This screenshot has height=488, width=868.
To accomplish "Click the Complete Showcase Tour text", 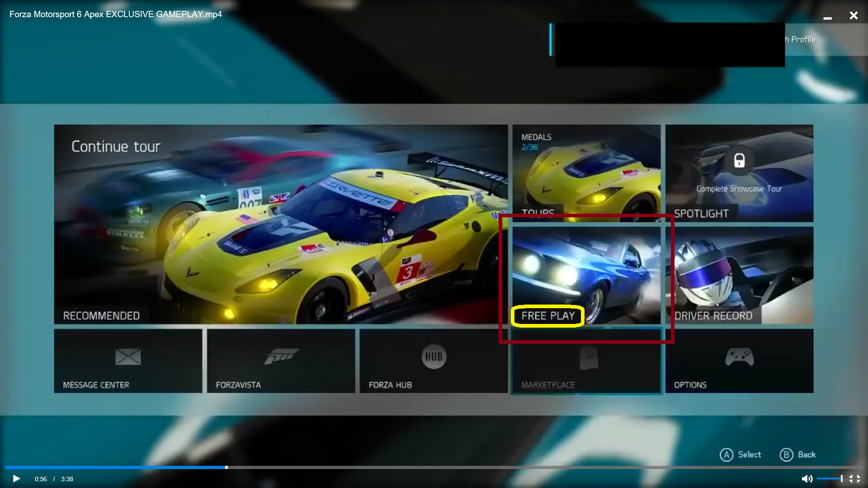I will pyautogui.click(x=739, y=189).
